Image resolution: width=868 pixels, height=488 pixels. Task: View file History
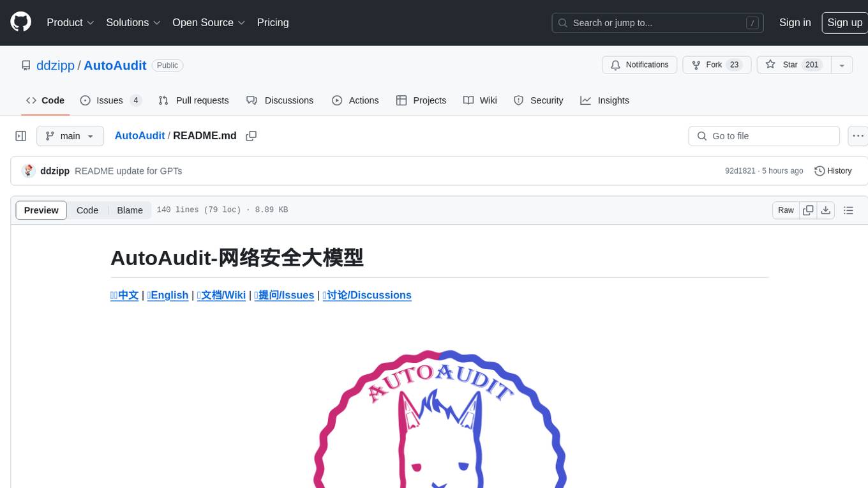point(833,171)
